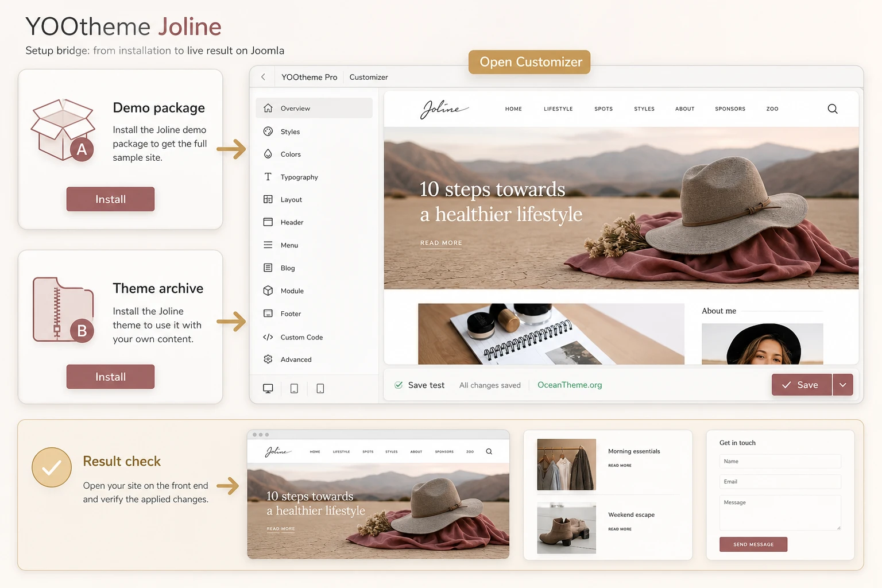Save the Customizer changes
The width and height of the screenshot is (882, 588).
(802, 385)
